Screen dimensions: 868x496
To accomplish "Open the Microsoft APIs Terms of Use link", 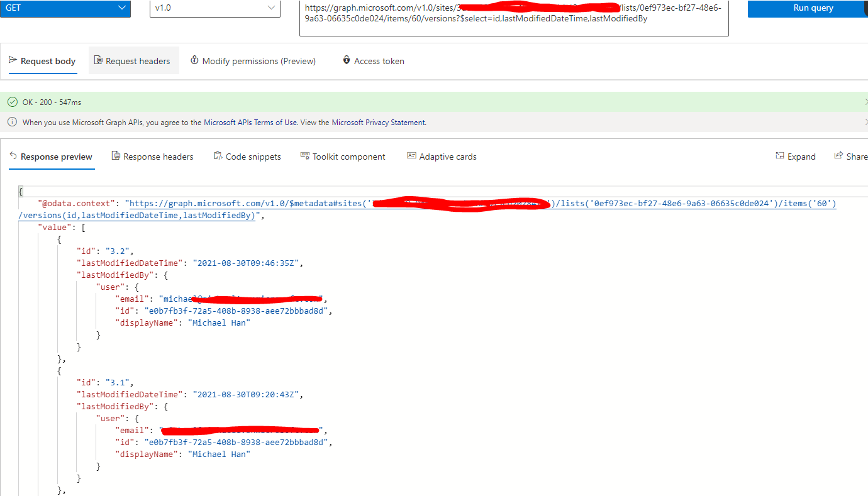I will 250,123.
